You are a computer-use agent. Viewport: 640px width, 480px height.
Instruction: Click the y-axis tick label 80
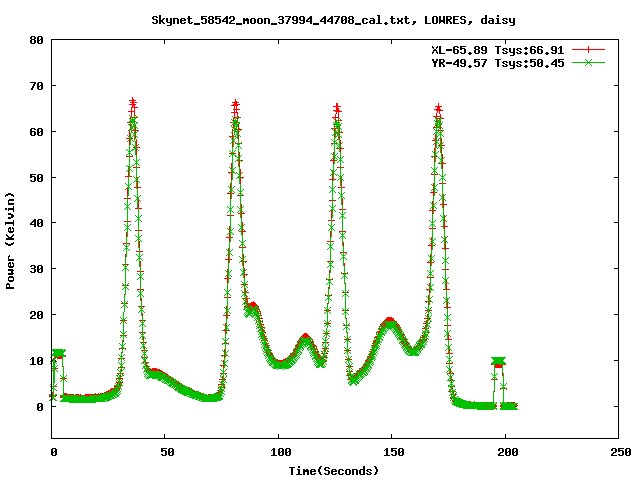point(37,40)
